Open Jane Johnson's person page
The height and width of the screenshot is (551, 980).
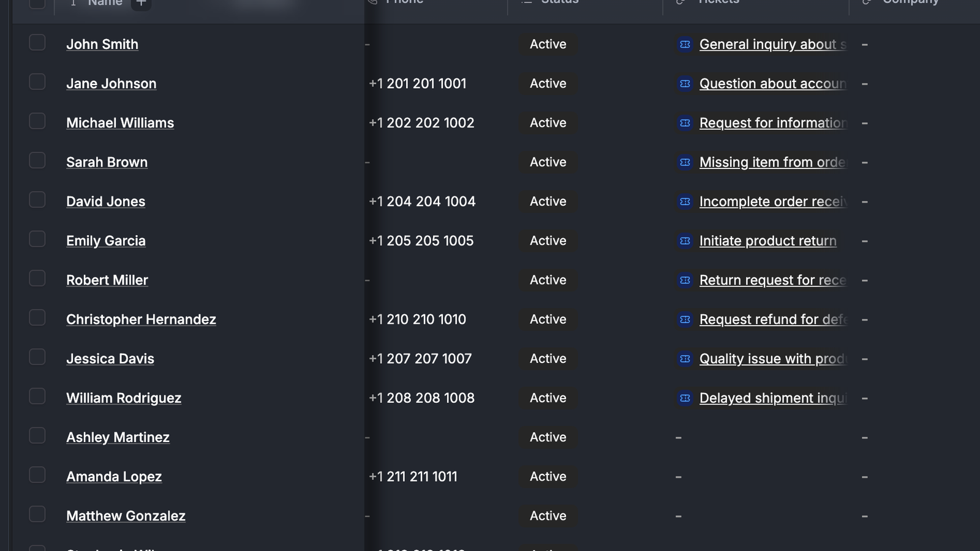click(x=111, y=83)
